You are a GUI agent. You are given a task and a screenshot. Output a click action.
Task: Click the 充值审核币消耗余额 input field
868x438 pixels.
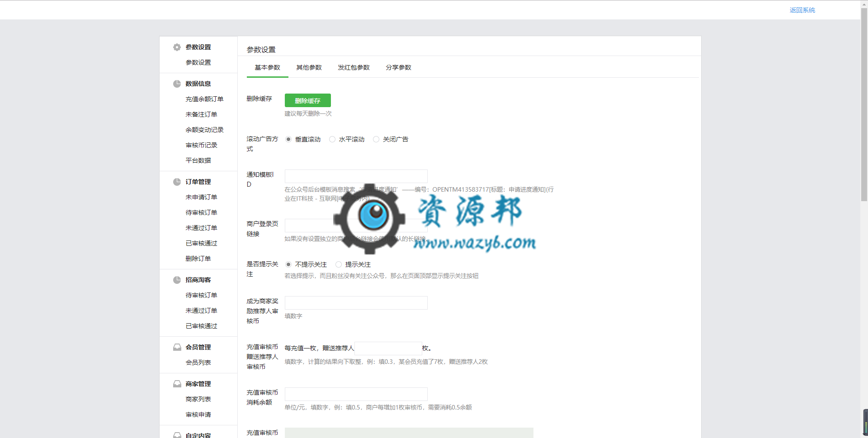(x=356, y=394)
